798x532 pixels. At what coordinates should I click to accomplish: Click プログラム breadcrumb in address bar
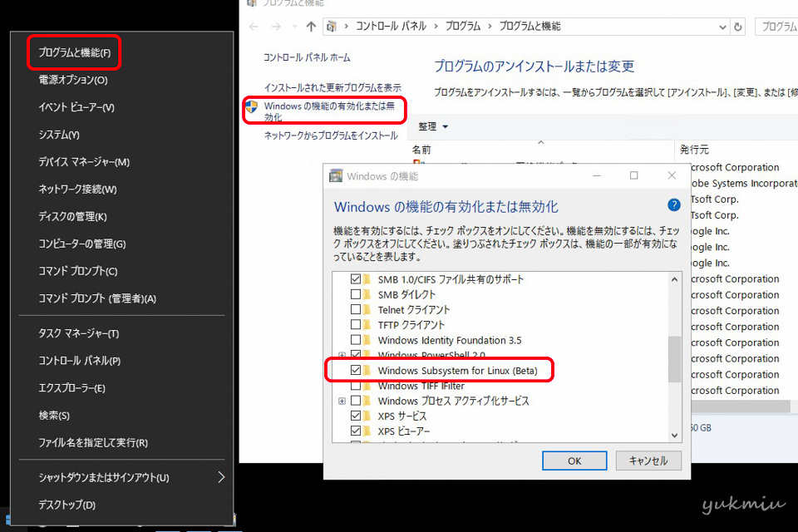click(x=463, y=26)
